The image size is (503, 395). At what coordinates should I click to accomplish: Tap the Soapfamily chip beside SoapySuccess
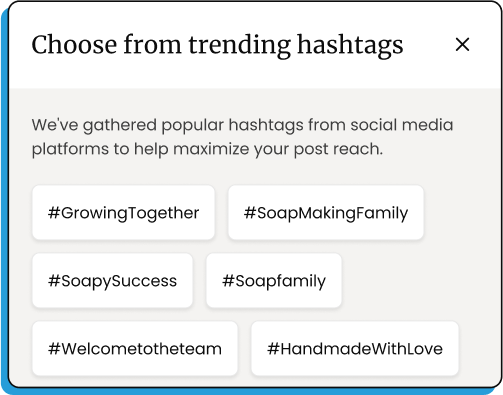(x=274, y=281)
